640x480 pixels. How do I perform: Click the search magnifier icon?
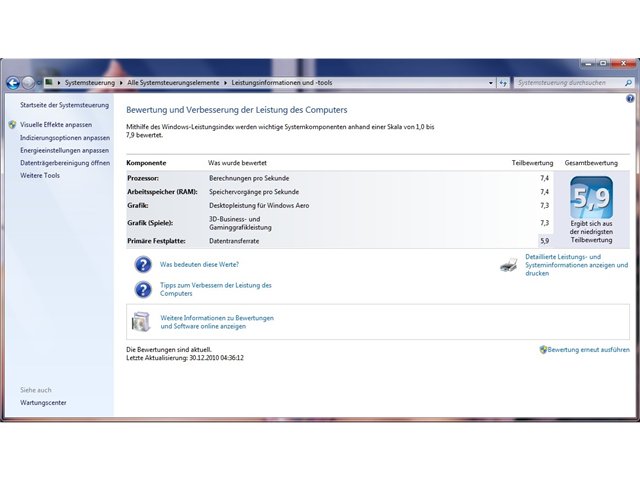click(x=628, y=83)
